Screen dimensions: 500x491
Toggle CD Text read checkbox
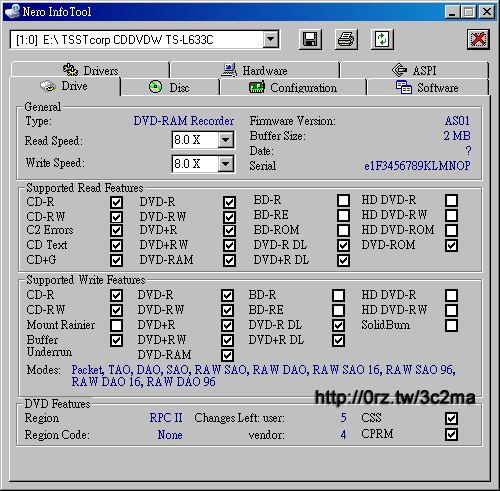(116, 245)
